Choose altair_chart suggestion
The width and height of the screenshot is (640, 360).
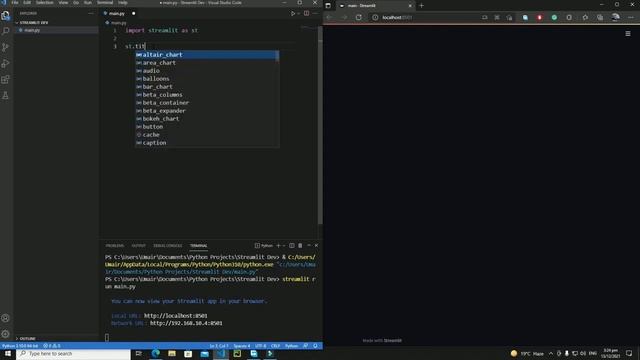[x=206, y=55]
